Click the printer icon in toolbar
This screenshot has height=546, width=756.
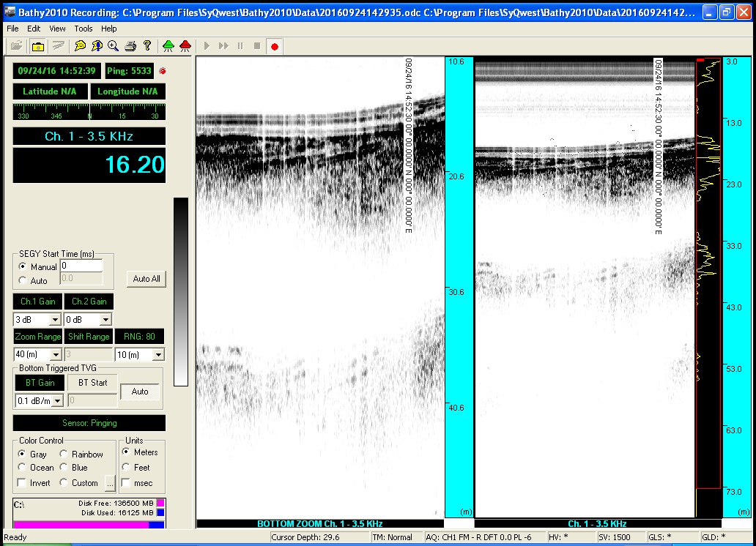130,46
